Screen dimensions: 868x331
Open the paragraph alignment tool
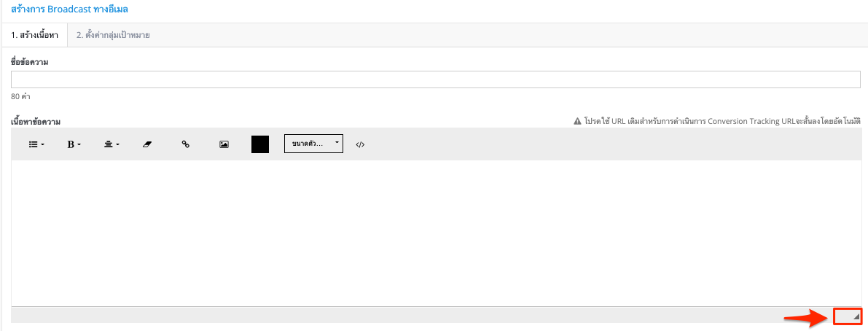coord(112,144)
